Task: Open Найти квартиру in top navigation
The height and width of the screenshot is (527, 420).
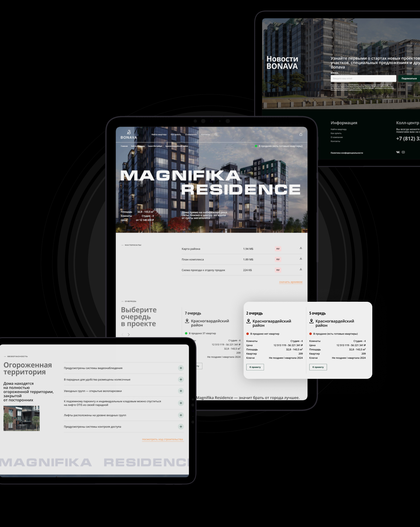Action: click(x=159, y=134)
